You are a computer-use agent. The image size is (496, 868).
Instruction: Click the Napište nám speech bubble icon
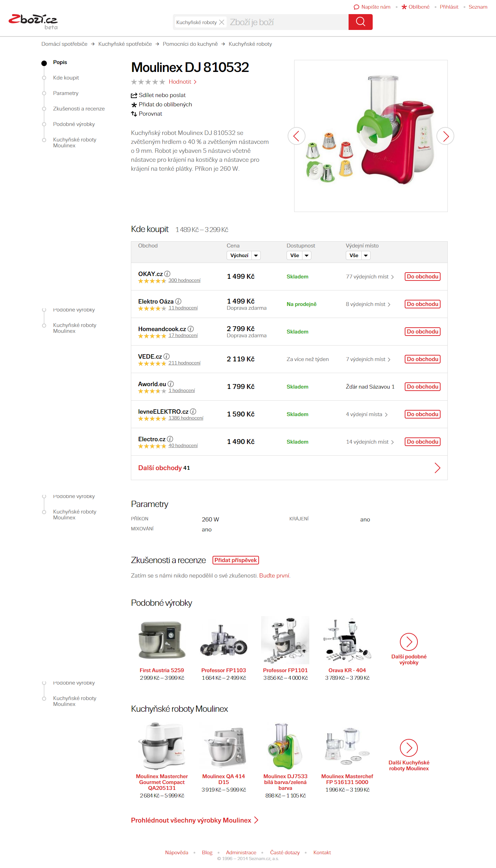tap(356, 7)
